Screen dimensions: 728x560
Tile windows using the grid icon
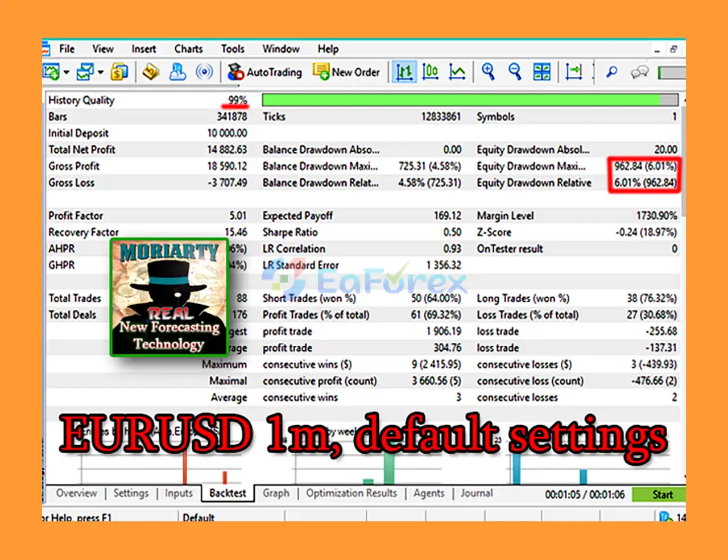pyautogui.click(x=541, y=72)
